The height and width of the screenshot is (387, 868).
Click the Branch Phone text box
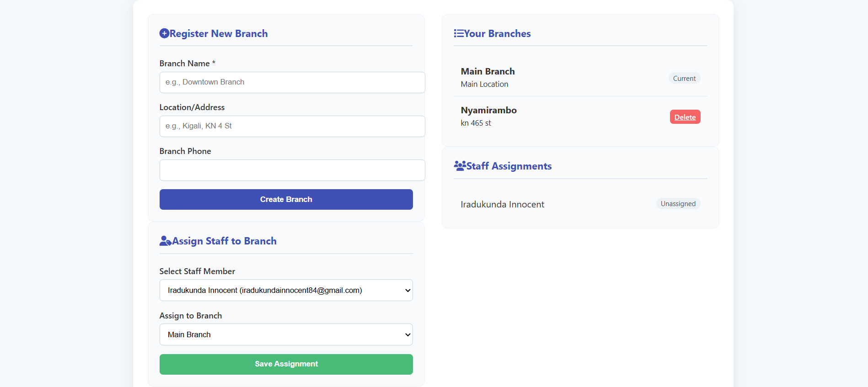click(x=292, y=170)
